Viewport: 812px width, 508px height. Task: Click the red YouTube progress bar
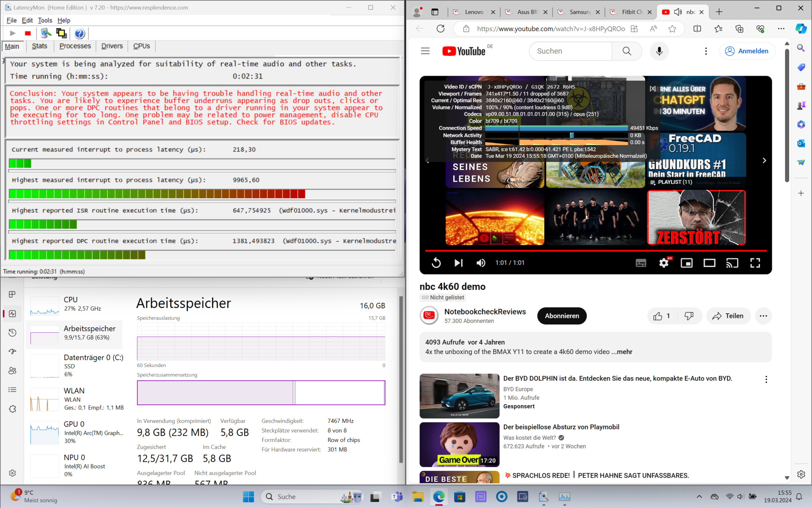595,251
